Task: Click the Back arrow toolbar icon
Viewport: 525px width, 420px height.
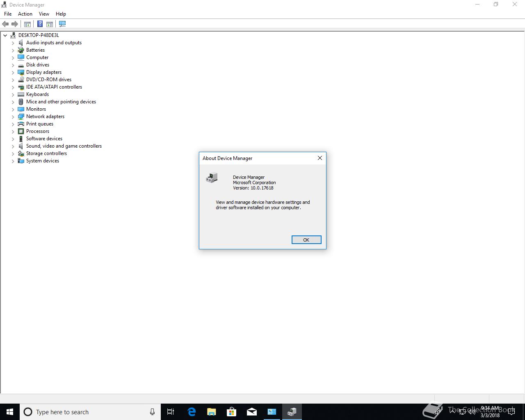Action: pyautogui.click(x=5, y=24)
